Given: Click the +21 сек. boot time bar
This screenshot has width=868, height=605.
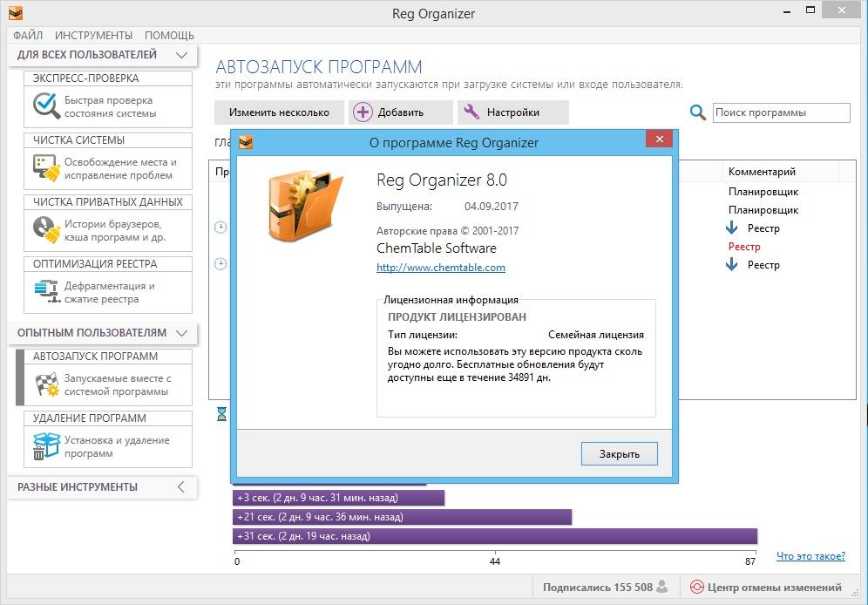Looking at the screenshot, I should tap(402, 517).
